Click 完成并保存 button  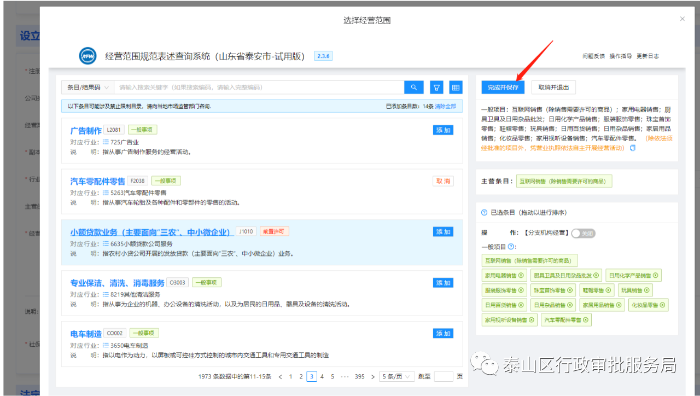[503, 88]
